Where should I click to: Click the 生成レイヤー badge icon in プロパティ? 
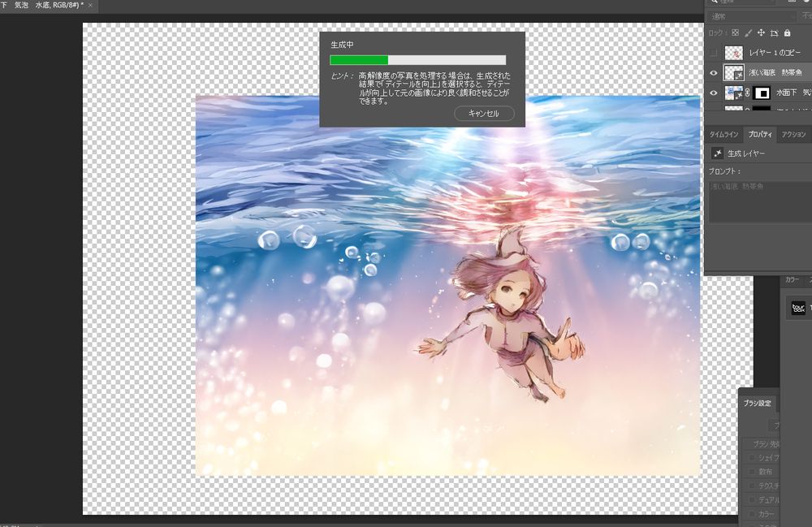718,153
